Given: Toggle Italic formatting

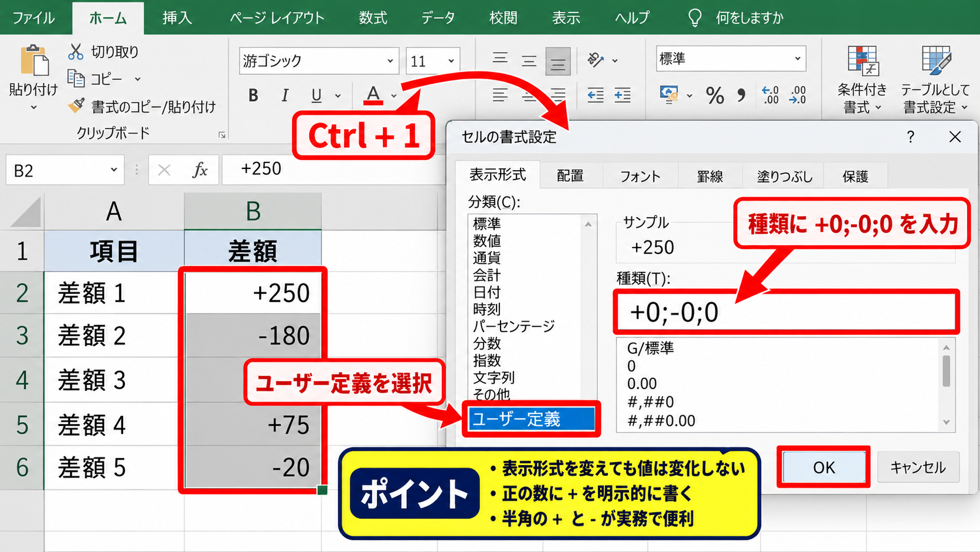Looking at the screenshot, I should coord(285,95).
